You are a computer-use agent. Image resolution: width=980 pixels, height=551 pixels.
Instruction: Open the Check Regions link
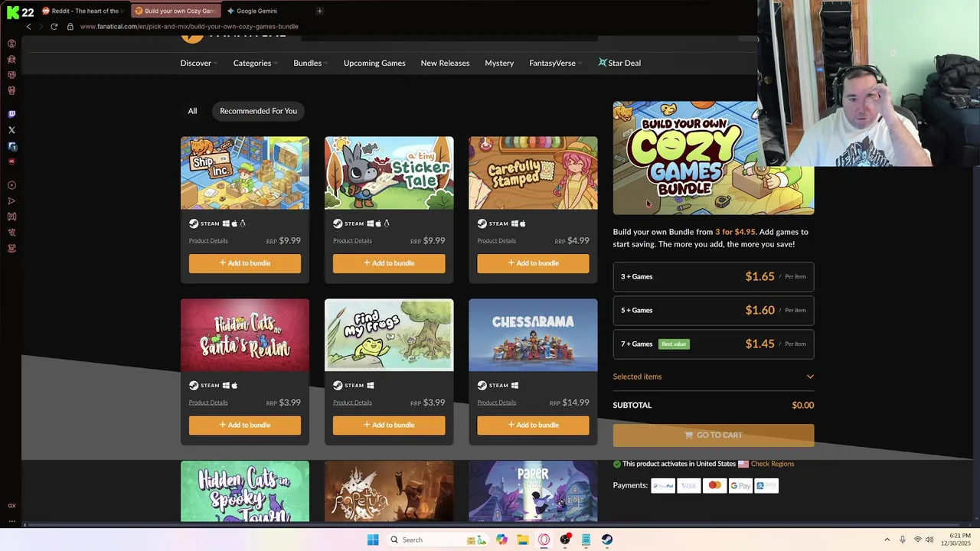[773, 464]
